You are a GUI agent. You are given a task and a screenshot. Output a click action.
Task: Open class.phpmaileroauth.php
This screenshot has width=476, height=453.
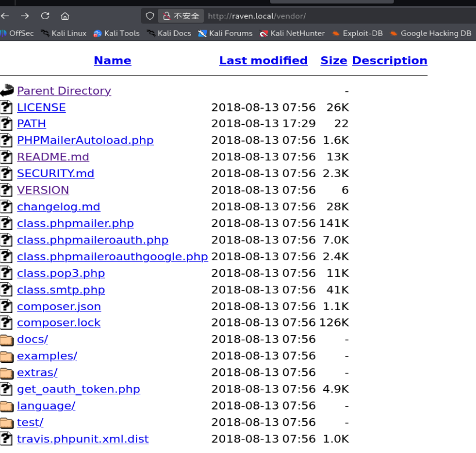(93, 240)
